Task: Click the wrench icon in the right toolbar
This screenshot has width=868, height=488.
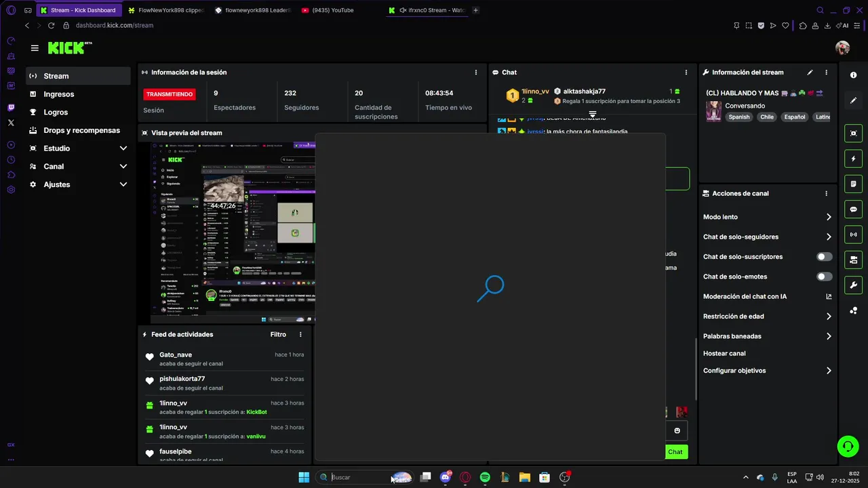Action: [x=854, y=285]
